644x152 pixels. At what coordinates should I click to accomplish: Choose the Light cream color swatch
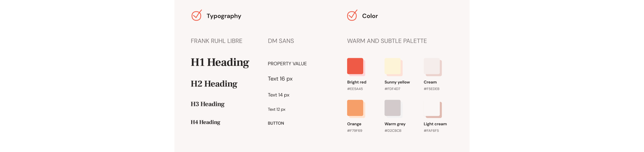point(432,108)
